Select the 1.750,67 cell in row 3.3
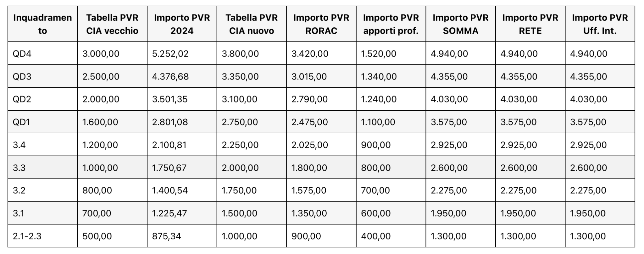Screen dimensions: 644x254 point(182,168)
